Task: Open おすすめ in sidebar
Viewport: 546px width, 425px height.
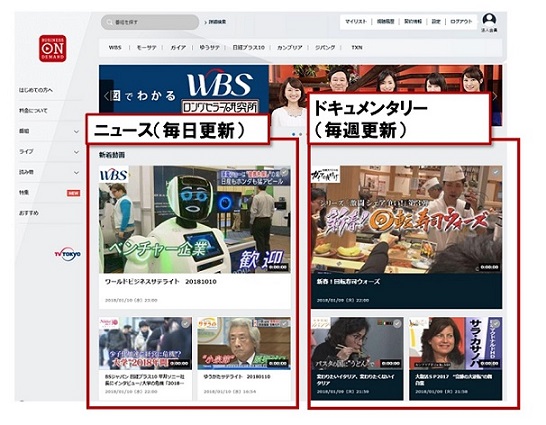Action: point(29,213)
